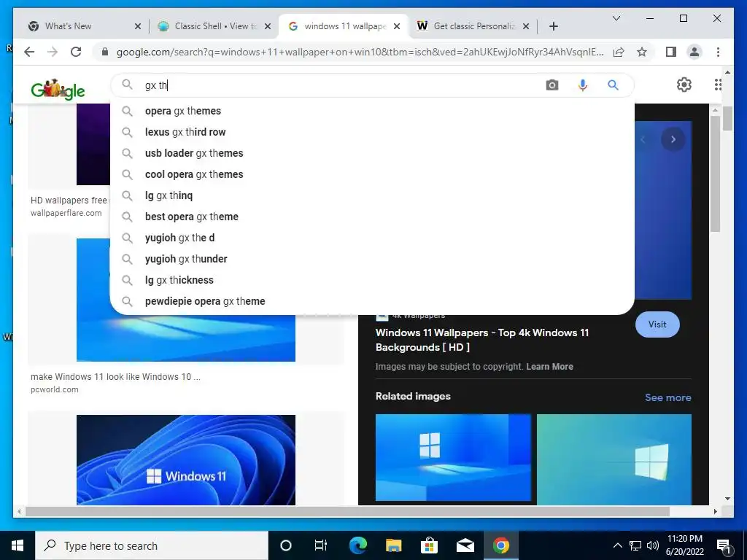Select suggestion pewdiepie opera gx theme

(372, 301)
